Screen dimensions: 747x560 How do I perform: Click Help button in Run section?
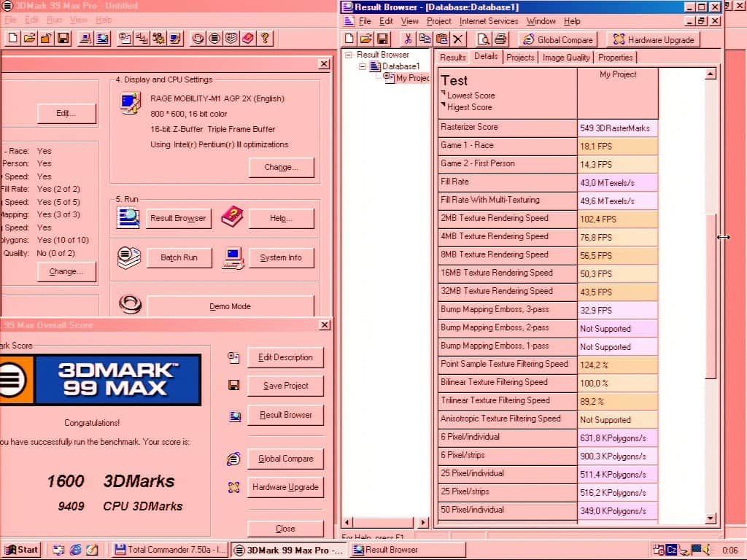click(281, 218)
